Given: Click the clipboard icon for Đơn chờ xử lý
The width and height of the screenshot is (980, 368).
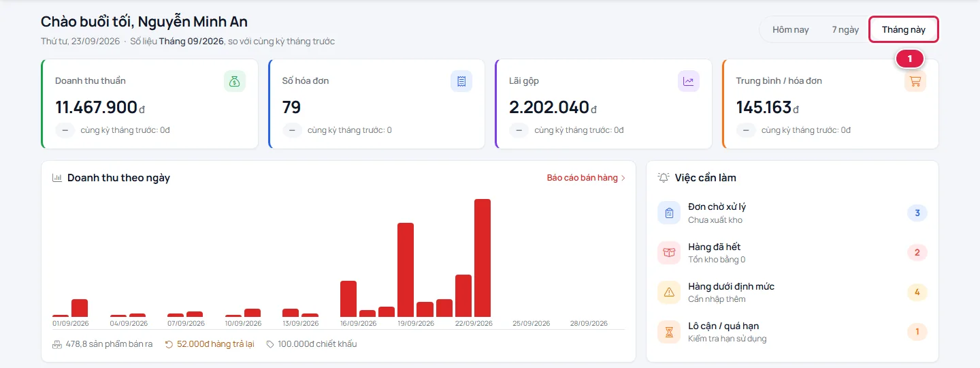Looking at the screenshot, I should tap(669, 213).
